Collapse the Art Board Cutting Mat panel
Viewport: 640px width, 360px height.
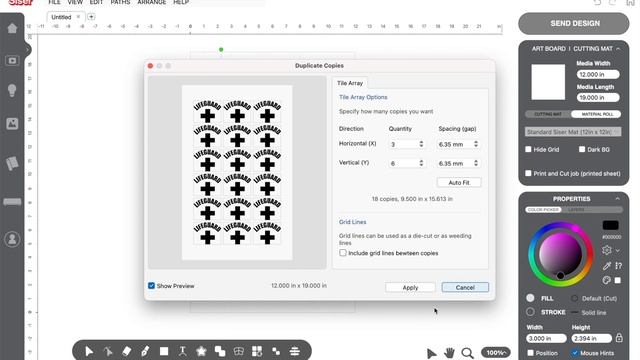tap(618, 49)
